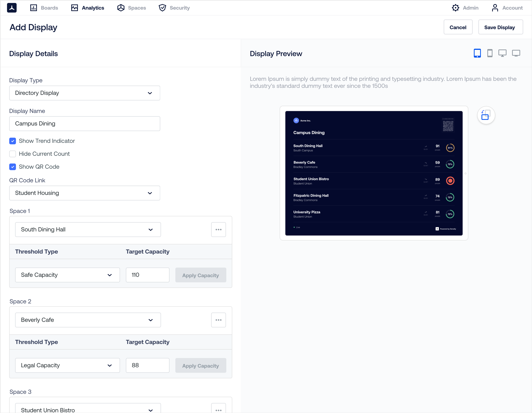
Task: Toggle Show QR Code checkbox
Action: [13, 167]
